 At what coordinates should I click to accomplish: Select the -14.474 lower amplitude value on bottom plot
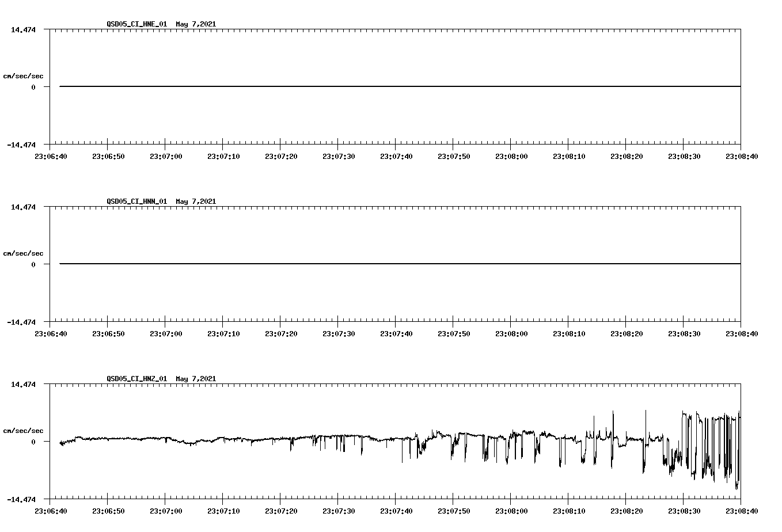21,499
